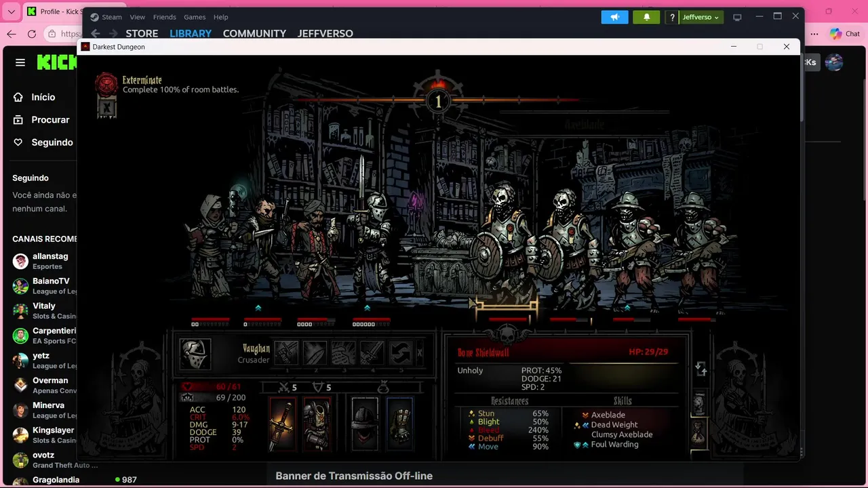Open Vaughan's Crusader helmet portrait
868x488 pixels.
click(x=195, y=354)
